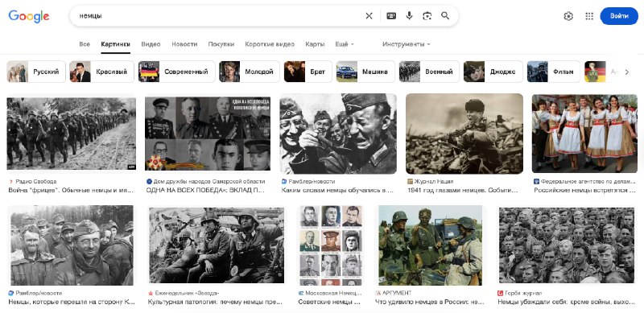Open marching soldiers image from Радио Свобода
The width and height of the screenshot is (644, 313).
click(x=71, y=134)
